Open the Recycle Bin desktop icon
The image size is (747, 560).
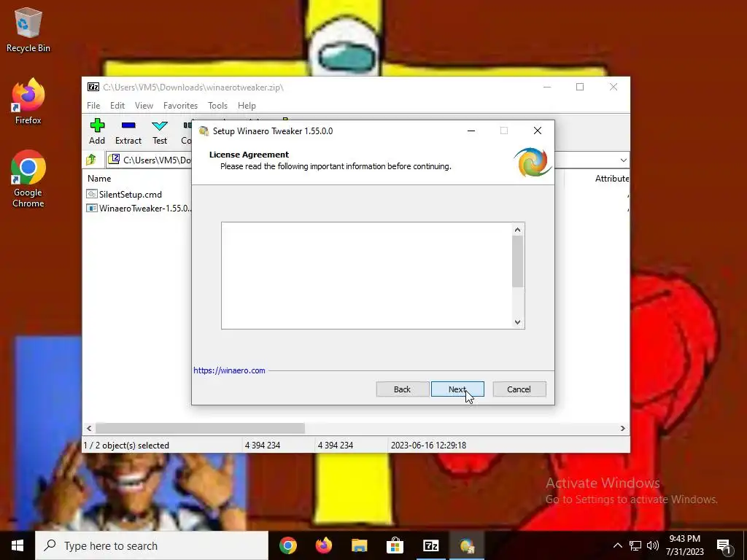click(28, 29)
